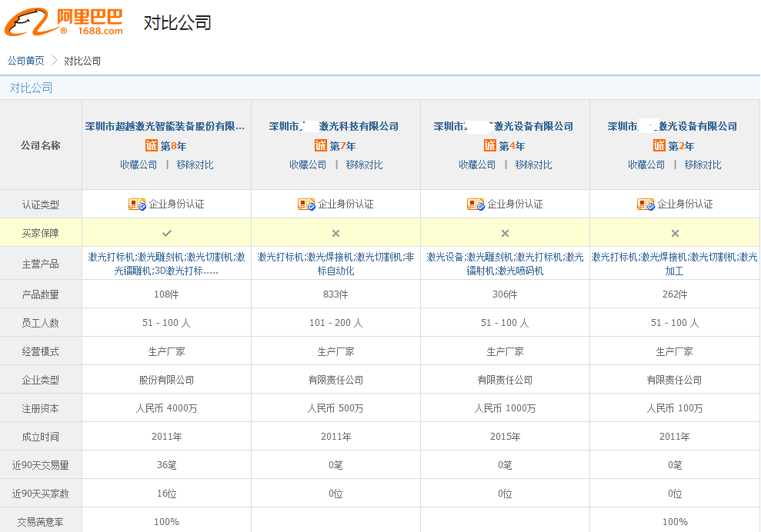761x532 pixels.
Task: Click the ✓ buyer protection mark for the first company
Action: coord(167,231)
